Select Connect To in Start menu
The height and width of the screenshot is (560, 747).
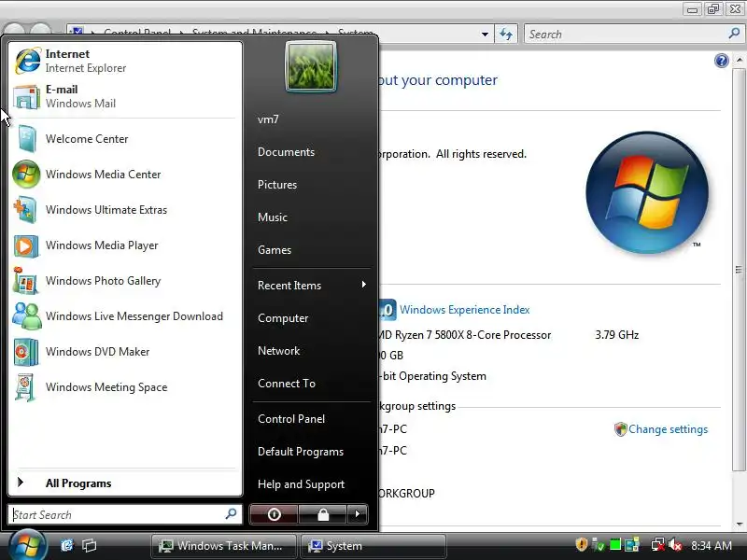287,384
